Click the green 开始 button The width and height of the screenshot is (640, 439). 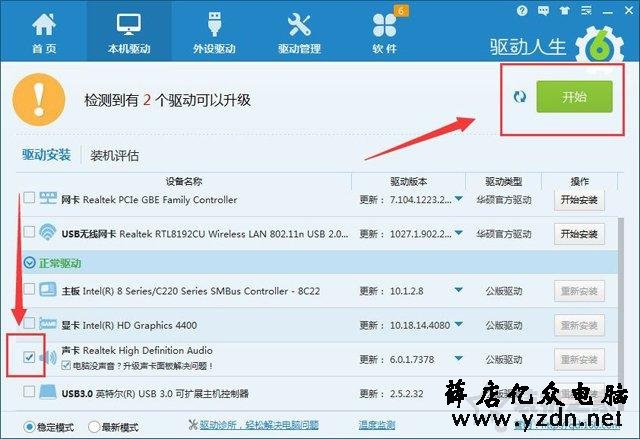[574, 97]
